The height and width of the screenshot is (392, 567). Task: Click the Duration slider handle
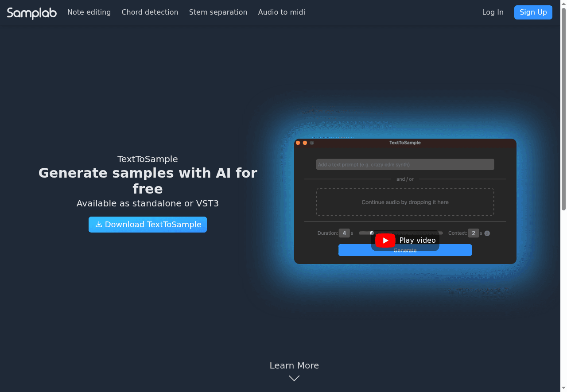pyautogui.click(x=372, y=233)
